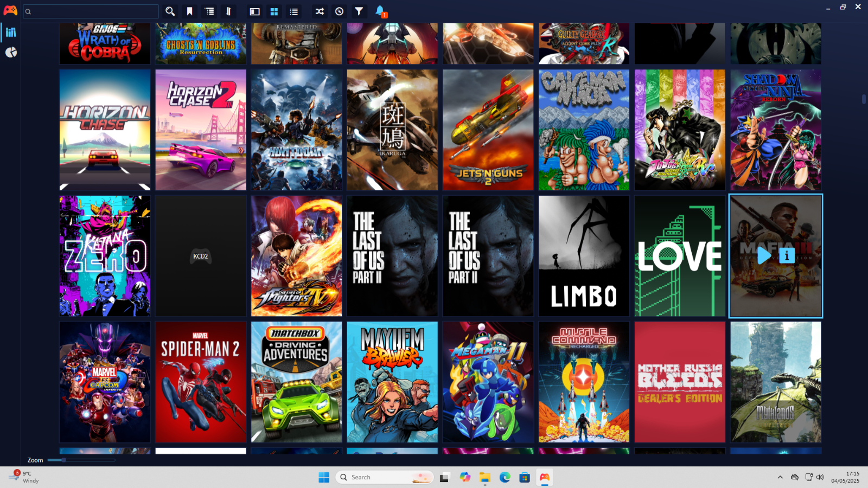Select the KCD2 placeholder tile

[x=201, y=256]
